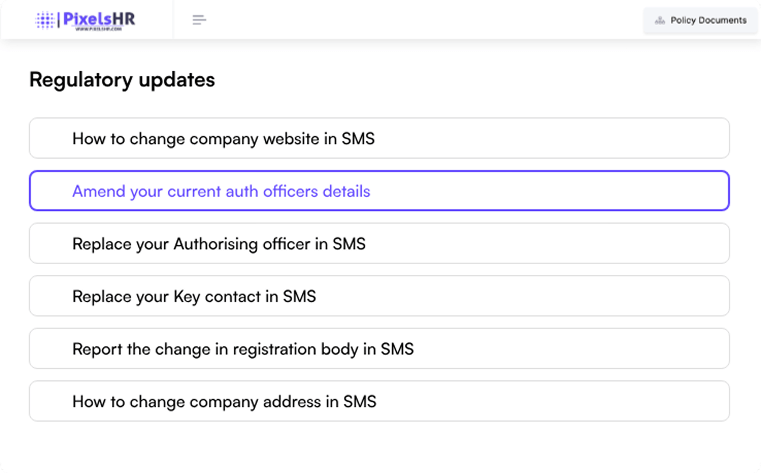Viewport: 761px width, 473px height.
Task: View the Authorising officer replacement guide
Action: 219,244
